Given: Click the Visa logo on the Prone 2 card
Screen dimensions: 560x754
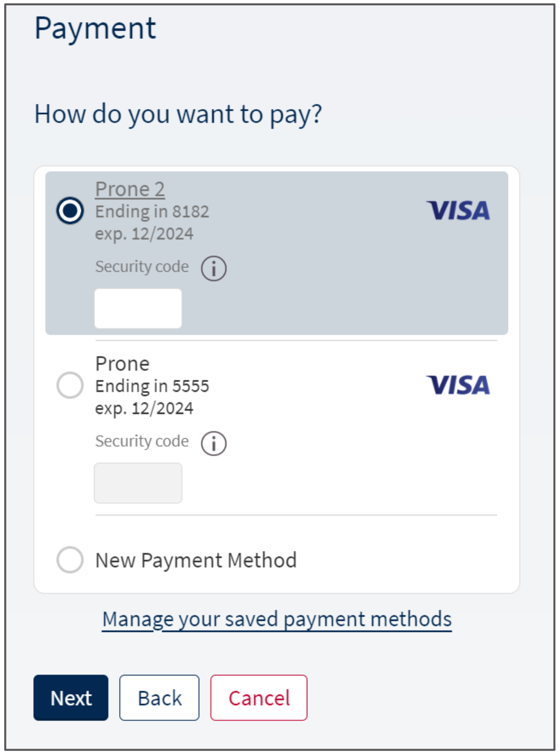Looking at the screenshot, I should [458, 210].
